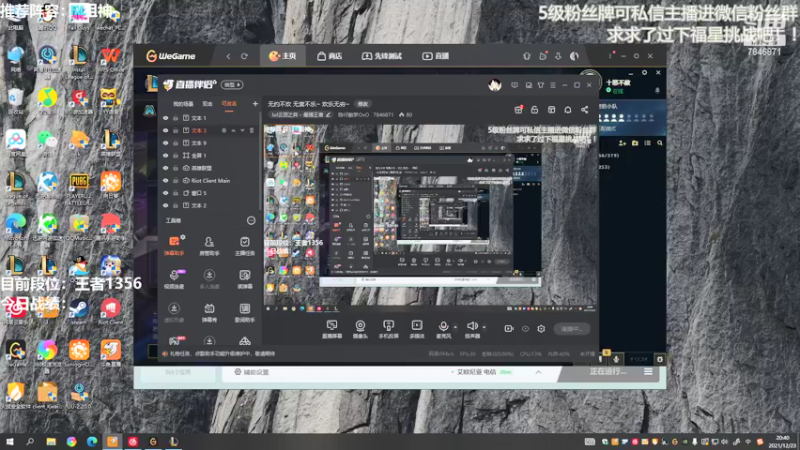Screen dimensions: 800x450
Task: Open the Steam desktop shortcut
Action: point(79,310)
